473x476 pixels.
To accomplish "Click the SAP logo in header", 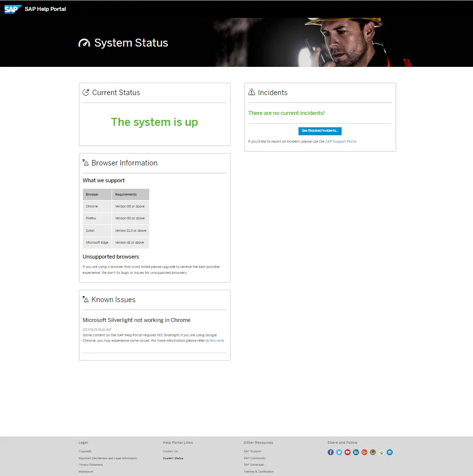I will (13, 9).
